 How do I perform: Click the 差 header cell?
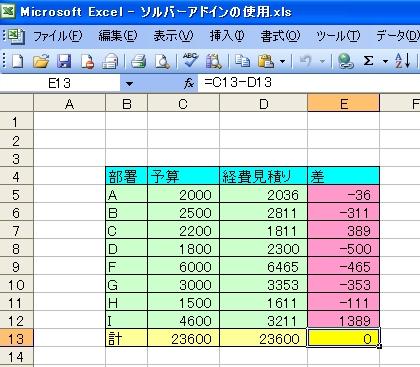pyautogui.click(x=343, y=176)
